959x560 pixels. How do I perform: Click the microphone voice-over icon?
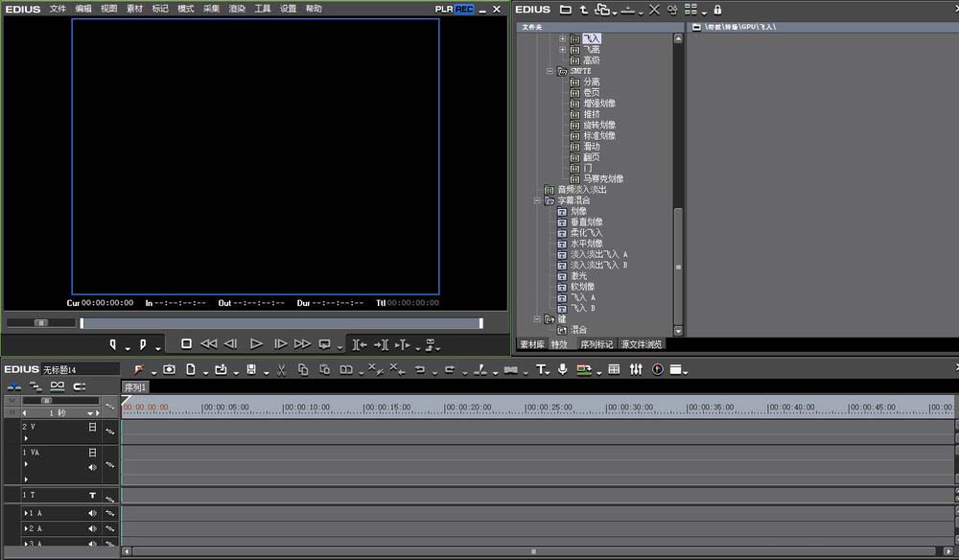(x=562, y=369)
